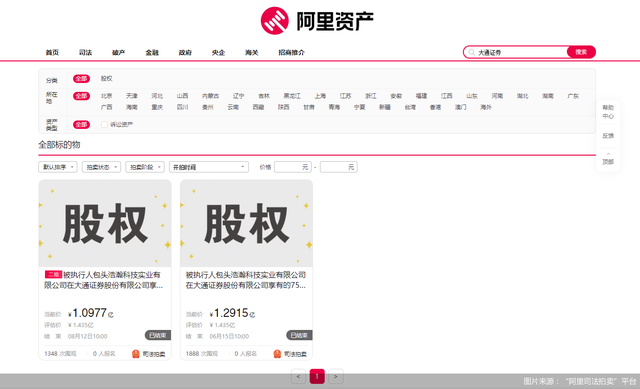Filter location by 海南
The width and height of the screenshot is (640, 389).
[132, 107]
